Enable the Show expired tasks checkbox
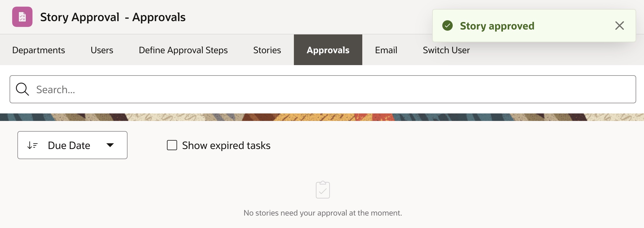 click(x=172, y=145)
